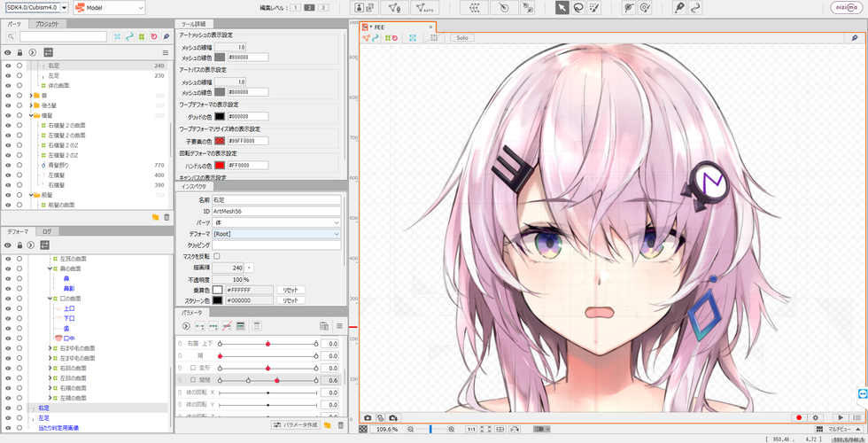Open ハンドルの色 red color swatch
The width and height of the screenshot is (868, 443).
click(x=220, y=166)
